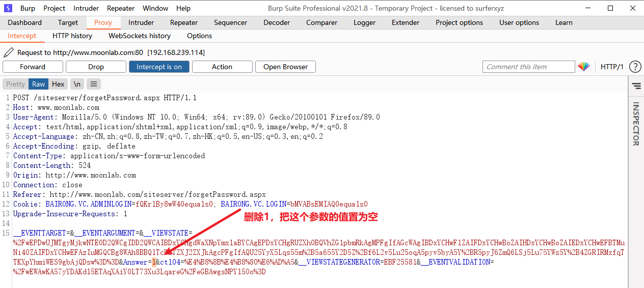This screenshot has height=288, width=644.
Task: Click the Comment this item field
Action: coord(529,67)
